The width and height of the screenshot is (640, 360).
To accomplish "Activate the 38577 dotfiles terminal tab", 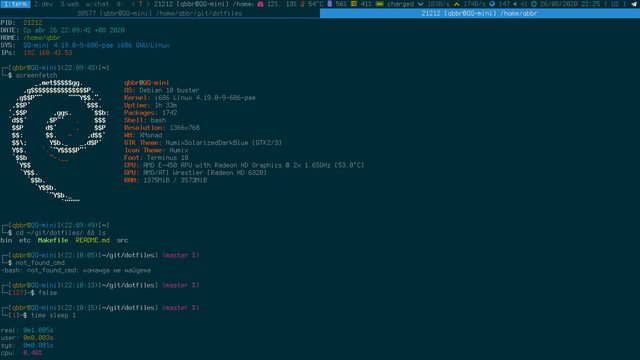I will tap(160, 13).
